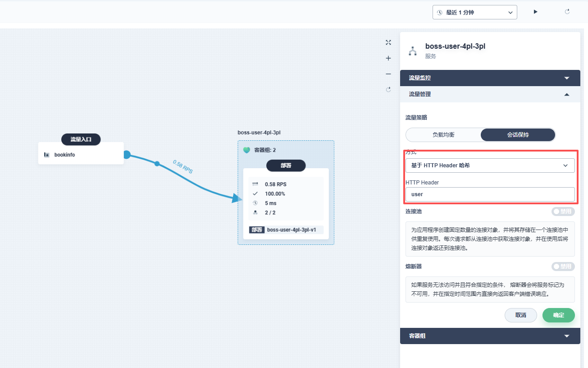
Task: Click the 确定 button
Action: (x=558, y=315)
